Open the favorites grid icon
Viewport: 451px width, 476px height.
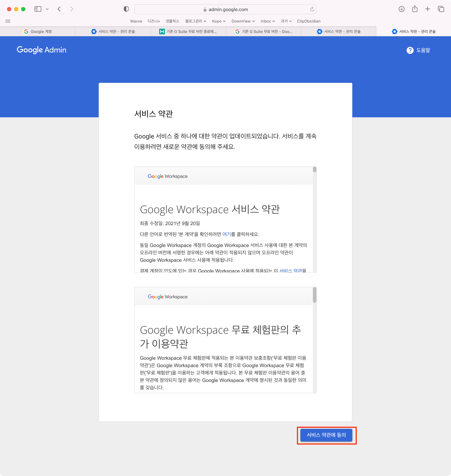pyautogui.click(x=8, y=21)
